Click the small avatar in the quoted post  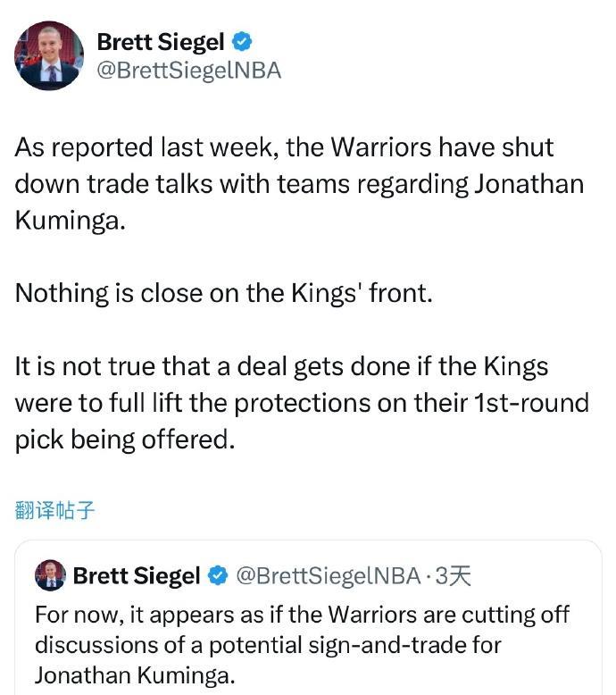click(x=51, y=576)
